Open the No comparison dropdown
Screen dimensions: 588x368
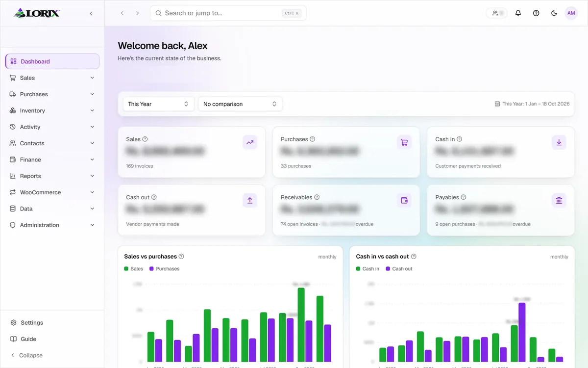[240, 104]
